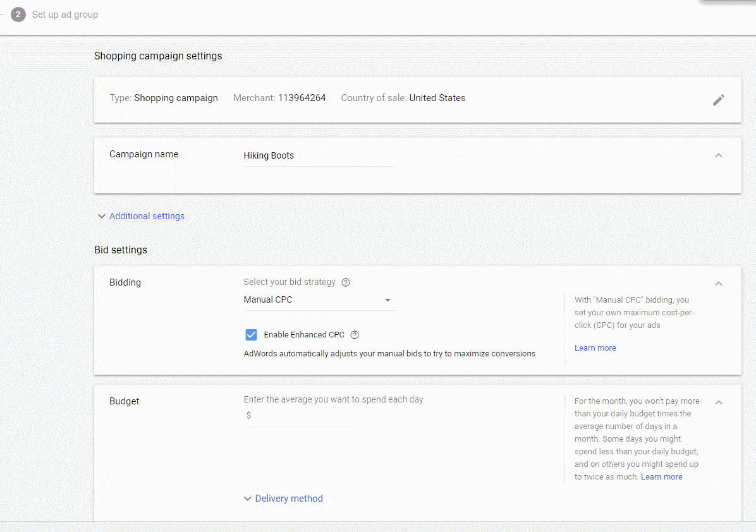Click Country of sale United States
This screenshot has height=532, width=756.
(x=403, y=98)
